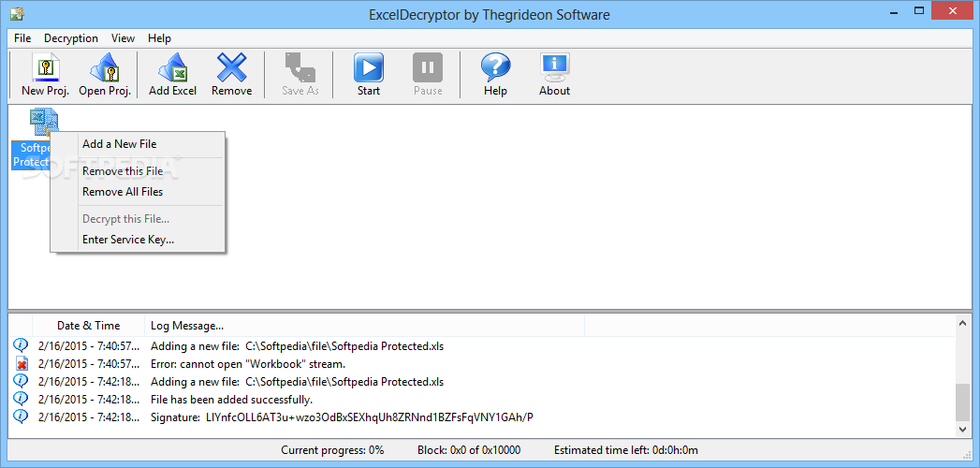Click the log panel scrollbar thumb

pos(962,402)
